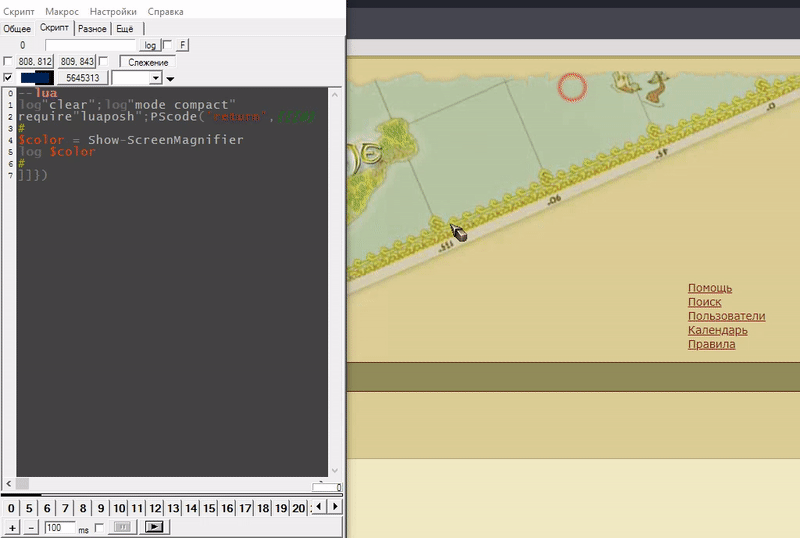Switch to the Разное tab
This screenshot has height=538, width=800.
(92, 29)
